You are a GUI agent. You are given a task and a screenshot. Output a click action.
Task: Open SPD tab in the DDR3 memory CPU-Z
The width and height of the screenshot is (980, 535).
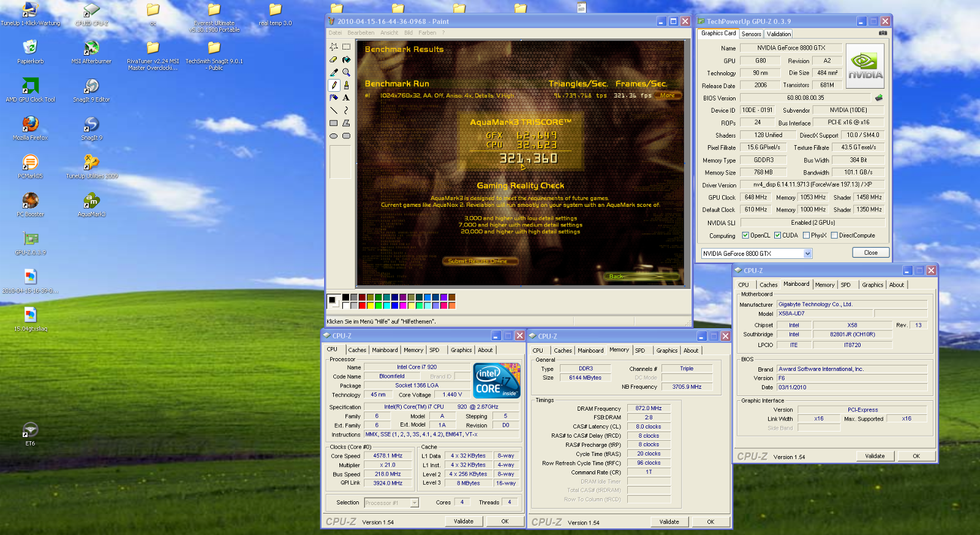640,351
